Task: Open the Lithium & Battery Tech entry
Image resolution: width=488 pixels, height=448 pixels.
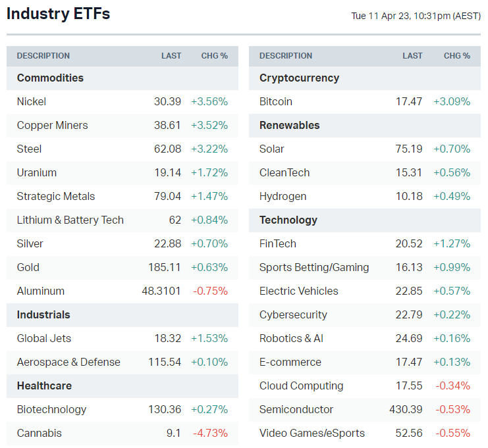Action: pyautogui.click(x=70, y=220)
